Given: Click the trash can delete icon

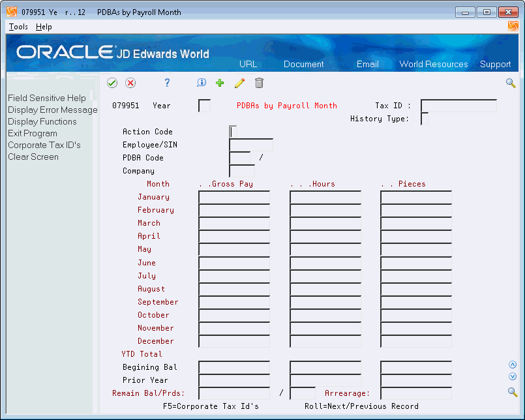Looking at the screenshot, I should [x=259, y=83].
